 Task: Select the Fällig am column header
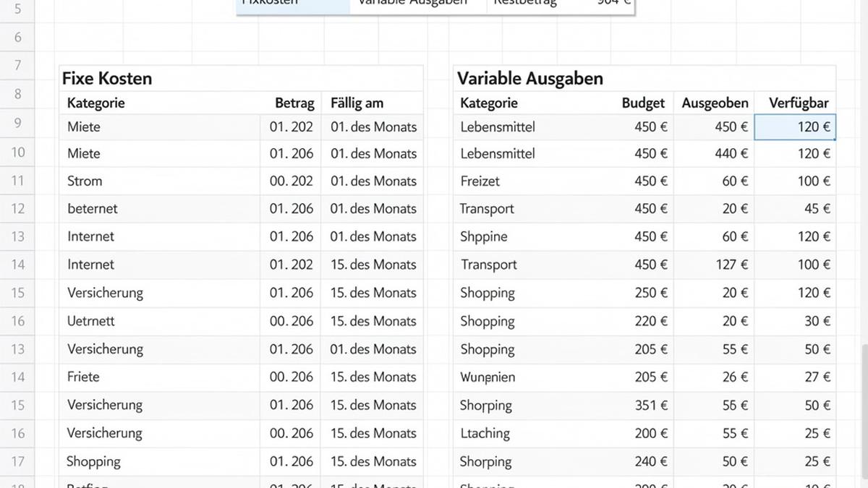pyautogui.click(x=357, y=103)
